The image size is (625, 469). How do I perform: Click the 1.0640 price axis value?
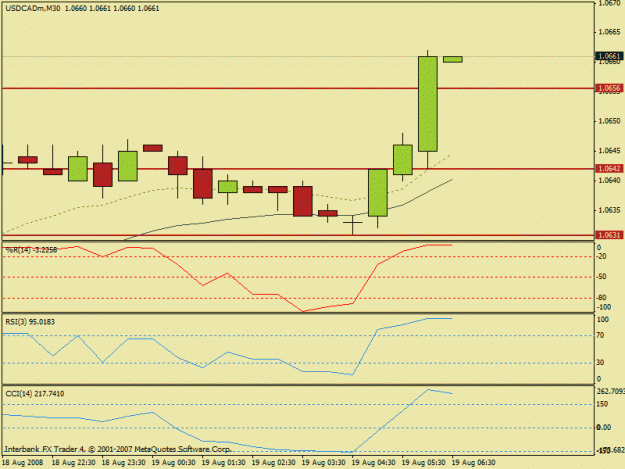(610, 180)
